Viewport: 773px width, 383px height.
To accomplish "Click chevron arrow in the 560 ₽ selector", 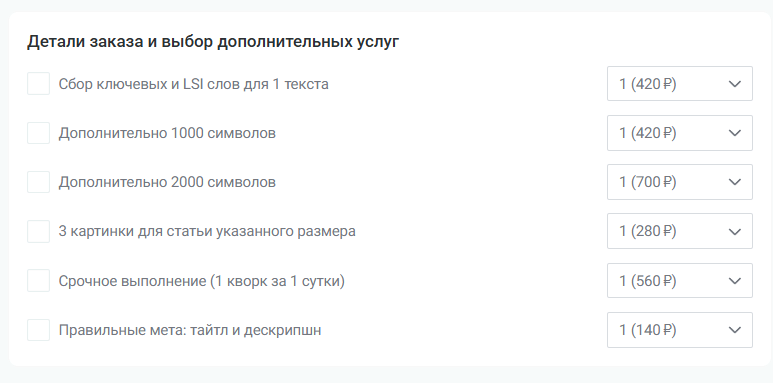I will tap(735, 280).
